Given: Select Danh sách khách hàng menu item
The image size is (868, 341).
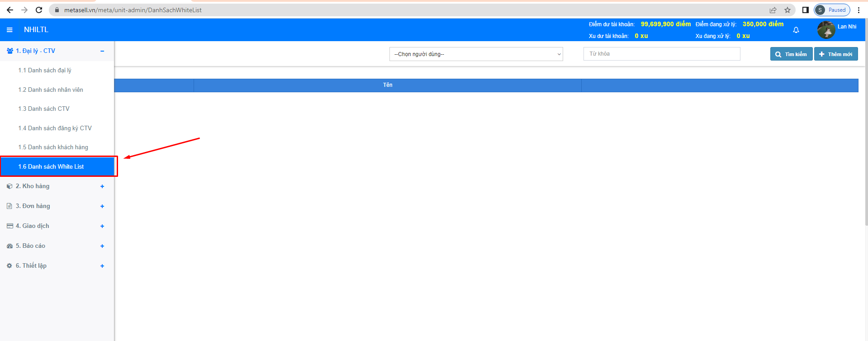Looking at the screenshot, I should tap(53, 147).
